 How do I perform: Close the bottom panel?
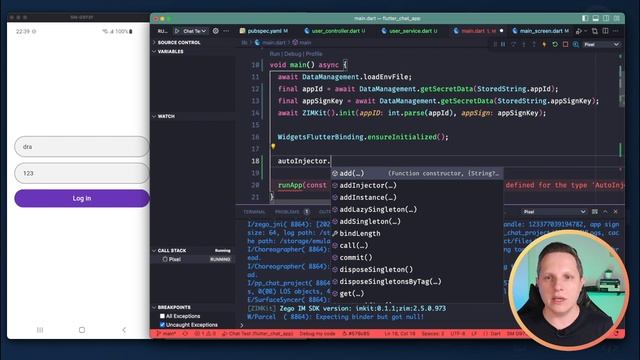[616, 211]
